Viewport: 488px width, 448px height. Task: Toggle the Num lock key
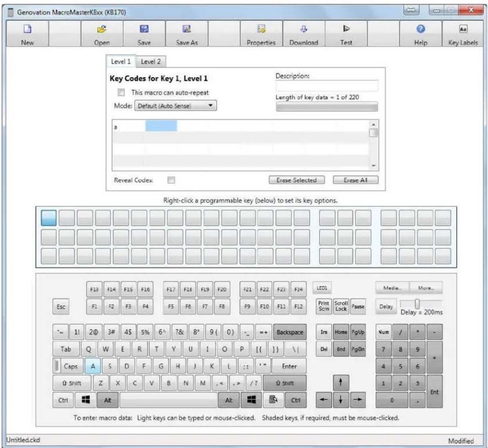click(383, 332)
